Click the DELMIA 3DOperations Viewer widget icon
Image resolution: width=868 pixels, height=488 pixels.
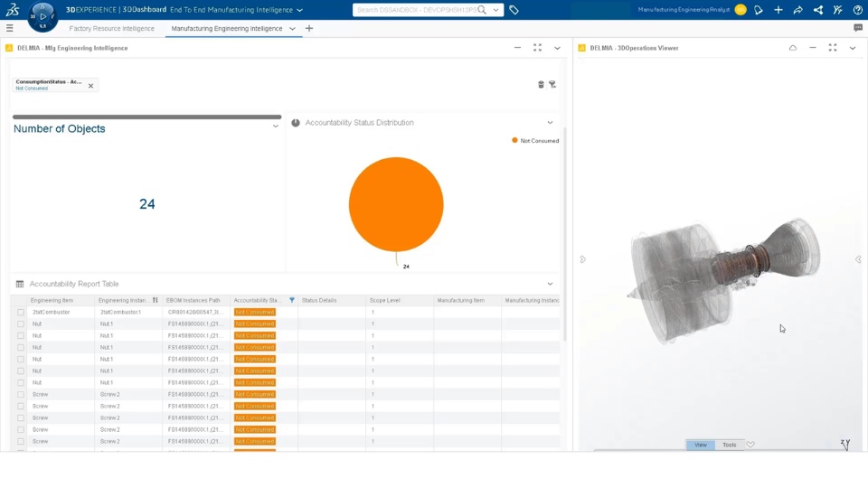click(581, 48)
